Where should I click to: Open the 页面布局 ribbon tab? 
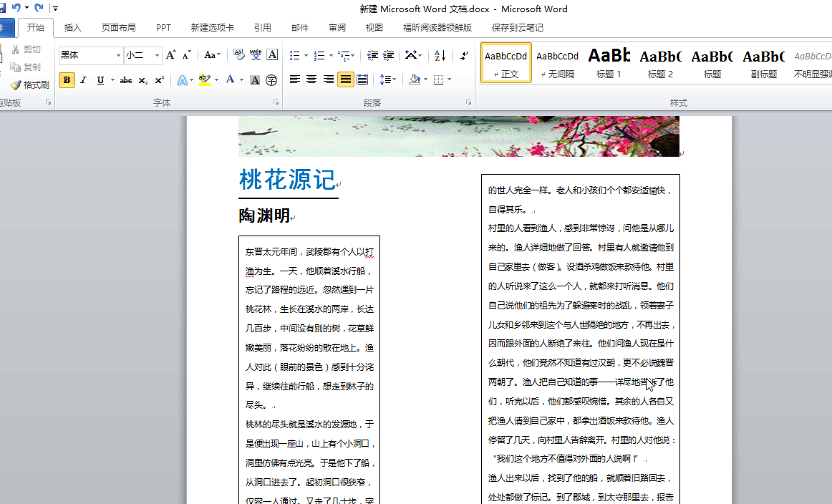coord(118,26)
